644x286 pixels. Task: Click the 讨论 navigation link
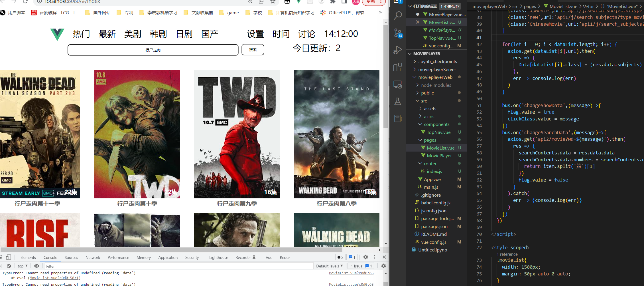pyautogui.click(x=306, y=34)
